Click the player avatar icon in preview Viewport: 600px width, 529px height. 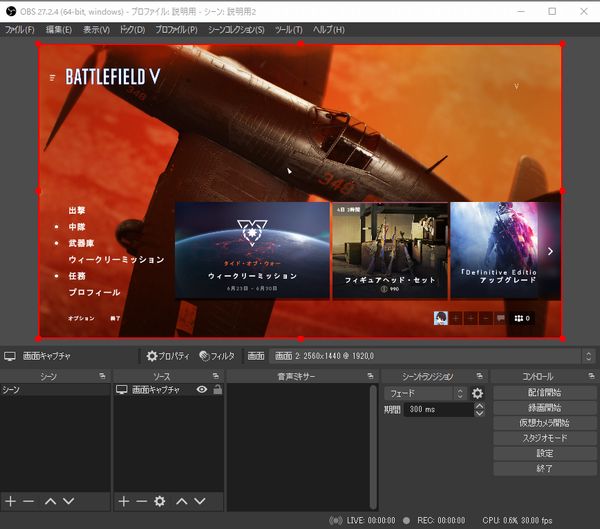pyautogui.click(x=441, y=318)
